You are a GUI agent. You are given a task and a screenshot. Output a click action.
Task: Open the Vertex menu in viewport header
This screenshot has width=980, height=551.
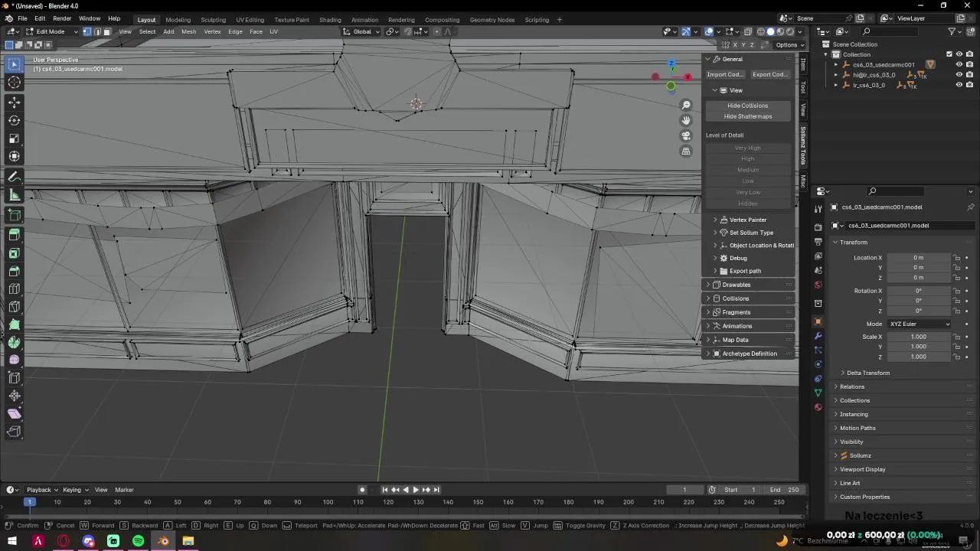212,31
